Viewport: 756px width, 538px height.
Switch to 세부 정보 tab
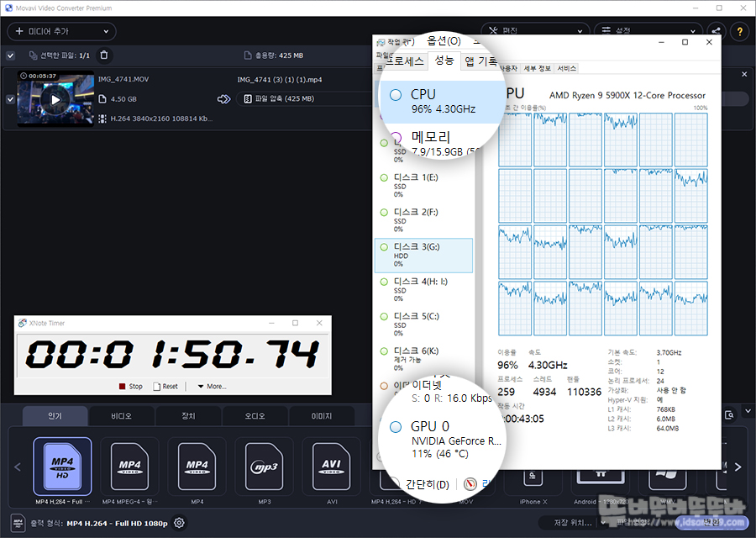(x=537, y=69)
